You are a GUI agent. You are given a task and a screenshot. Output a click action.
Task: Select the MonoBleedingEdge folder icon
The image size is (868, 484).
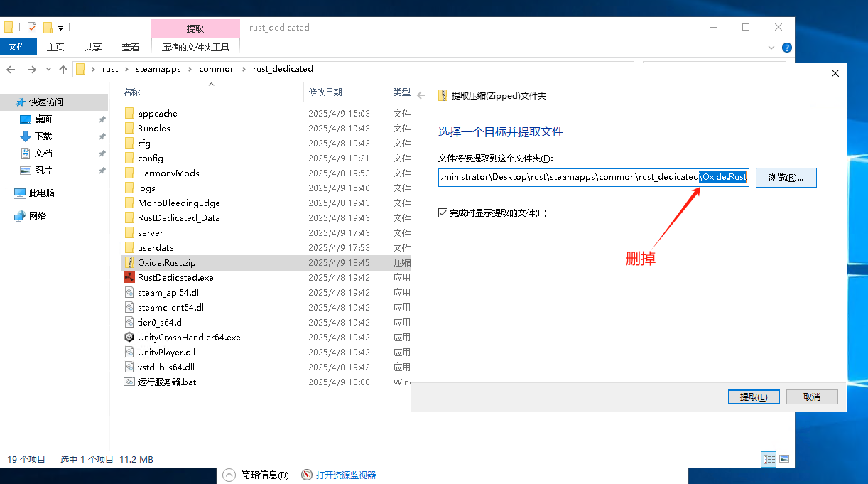(x=129, y=203)
